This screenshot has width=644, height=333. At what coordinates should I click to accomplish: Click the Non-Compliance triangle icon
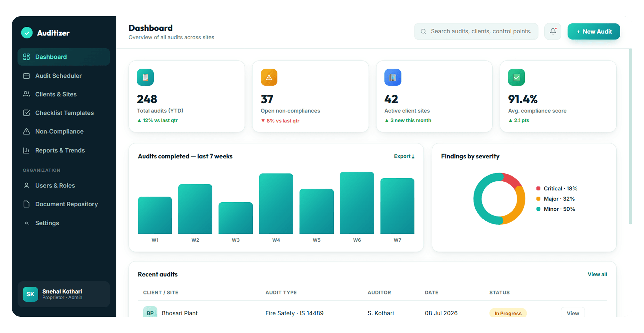pyautogui.click(x=26, y=131)
